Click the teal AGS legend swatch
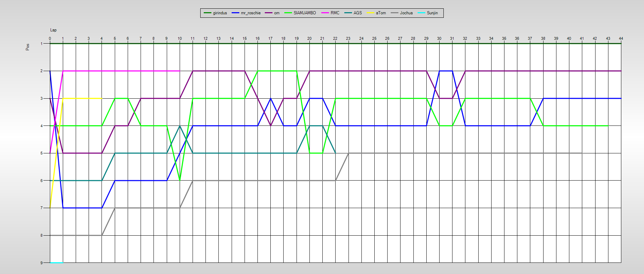The image size is (644, 274). 348,13
